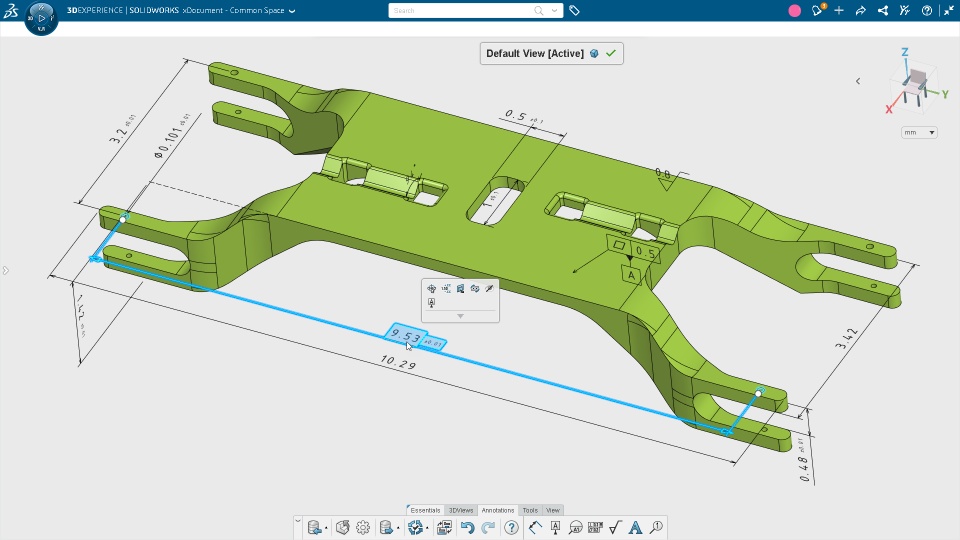Click the database export icon
The image size is (960, 540).
[386, 528]
